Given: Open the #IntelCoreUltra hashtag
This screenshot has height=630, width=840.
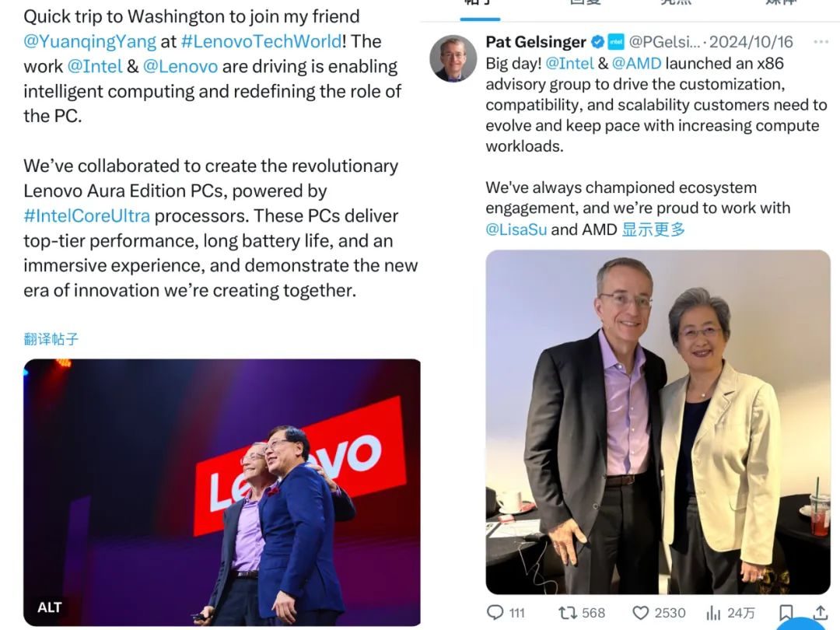Looking at the screenshot, I should 87,215.
